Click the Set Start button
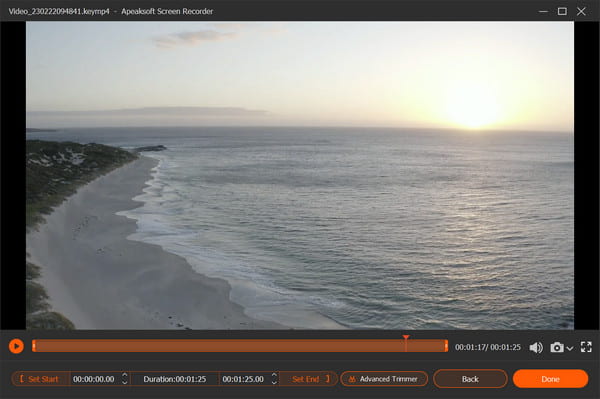600x399 pixels. point(40,379)
